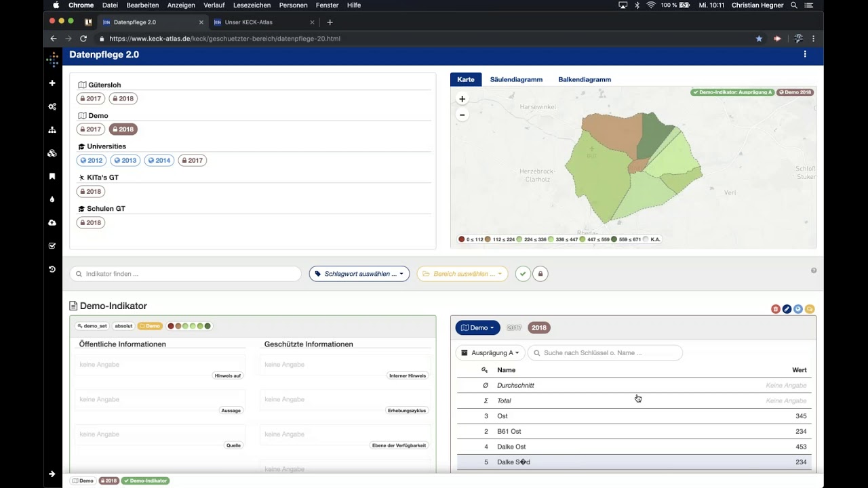Open the 'Schlagwort auswählen' dropdown

(359, 274)
